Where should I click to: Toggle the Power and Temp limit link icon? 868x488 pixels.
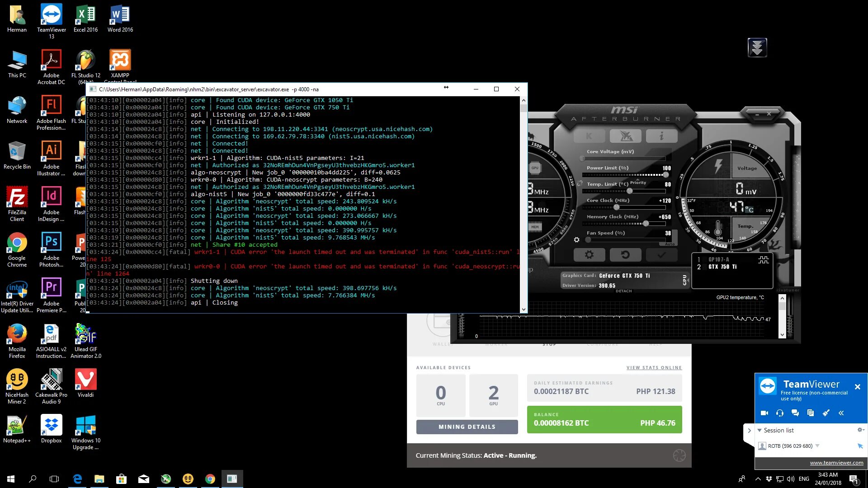(580, 183)
